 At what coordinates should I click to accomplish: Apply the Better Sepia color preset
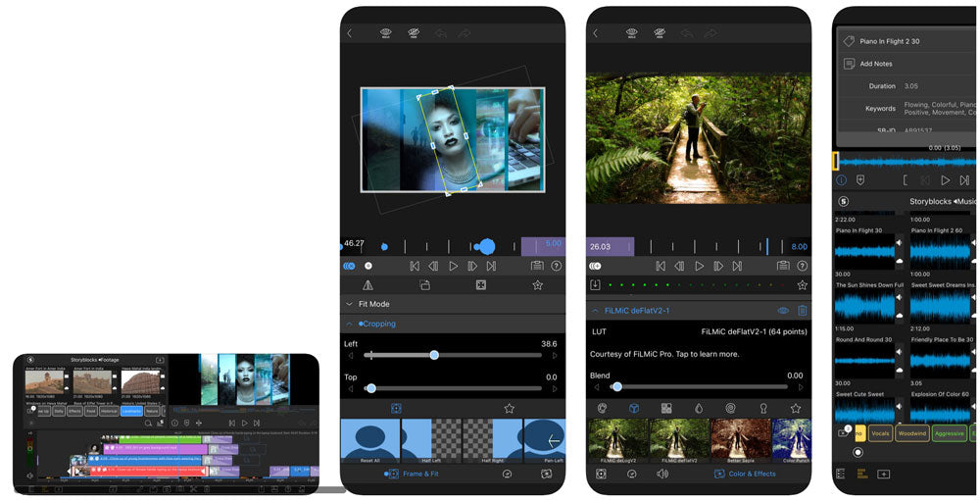coord(740,440)
